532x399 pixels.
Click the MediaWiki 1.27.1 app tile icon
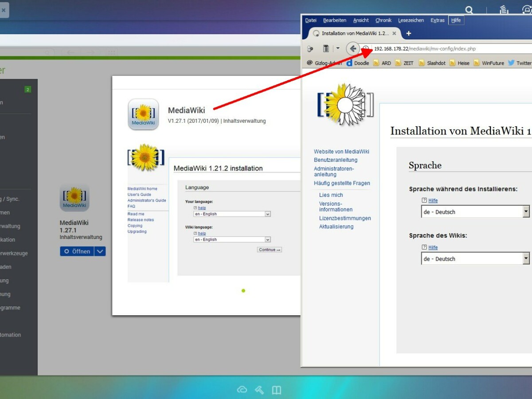click(74, 198)
